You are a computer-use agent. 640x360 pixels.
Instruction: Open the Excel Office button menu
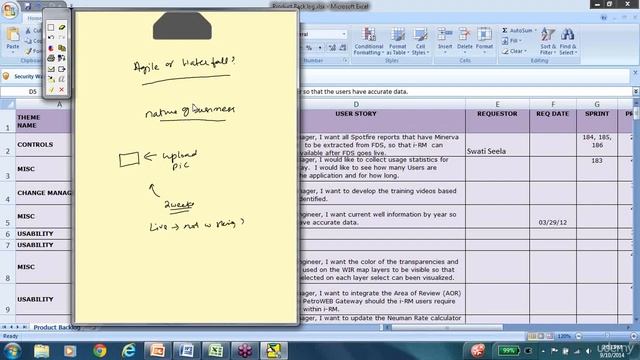[x=9, y=10]
